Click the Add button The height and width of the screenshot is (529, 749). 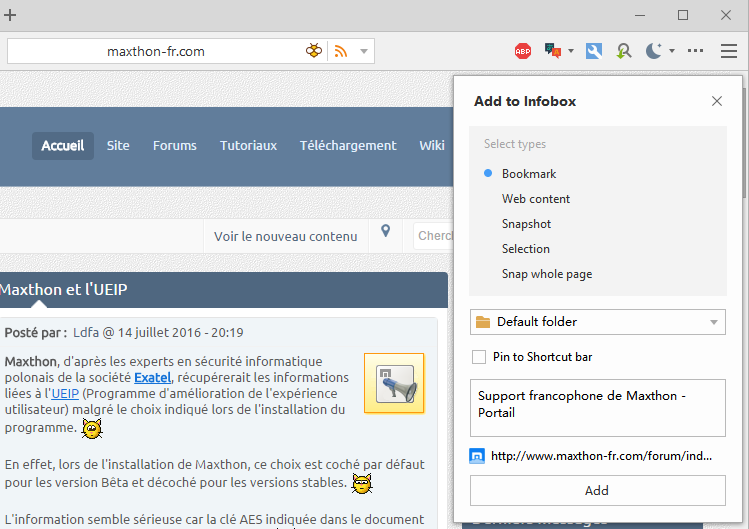[598, 490]
